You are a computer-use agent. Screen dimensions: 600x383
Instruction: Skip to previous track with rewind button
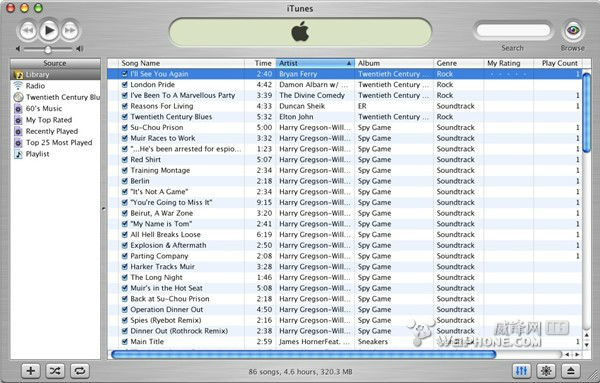click(28, 31)
